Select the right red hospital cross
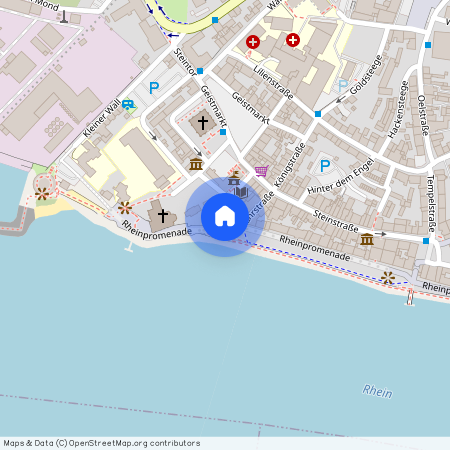This screenshot has width=450, height=450. pos(293,40)
